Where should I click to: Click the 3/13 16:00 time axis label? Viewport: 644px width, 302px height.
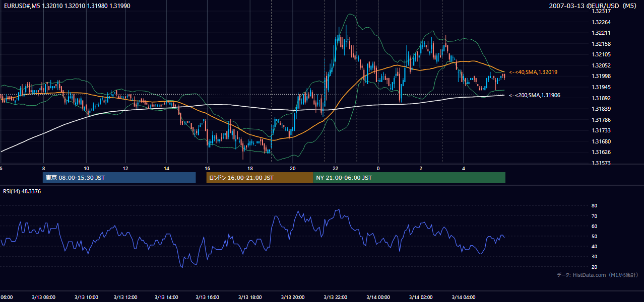pos(208,297)
